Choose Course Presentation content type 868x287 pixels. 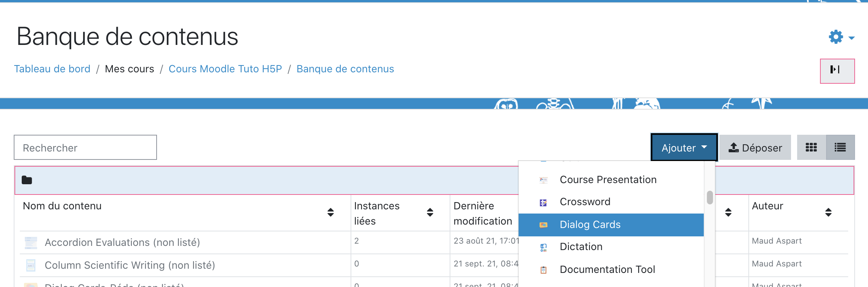click(x=608, y=180)
